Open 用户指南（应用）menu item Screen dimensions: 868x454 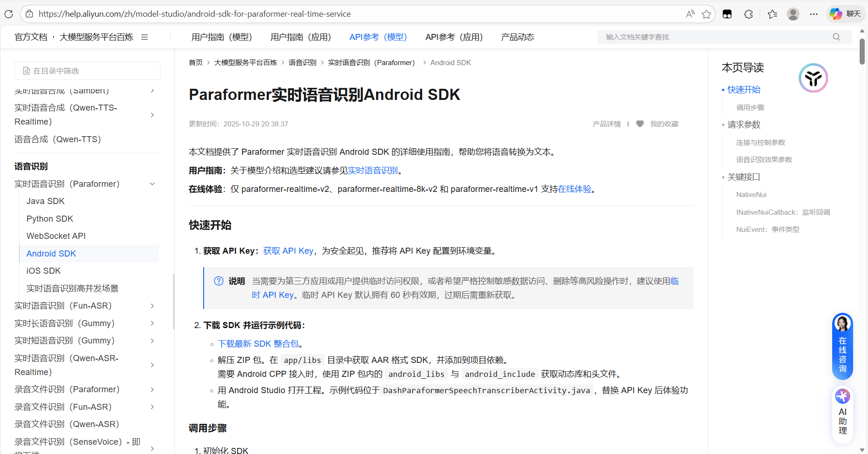[301, 37]
